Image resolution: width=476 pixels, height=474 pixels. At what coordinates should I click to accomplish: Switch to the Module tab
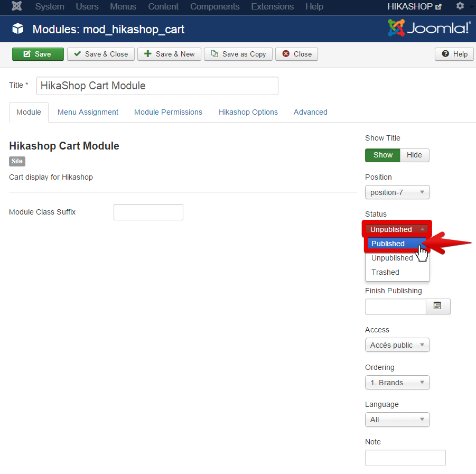tap(29, 112)
